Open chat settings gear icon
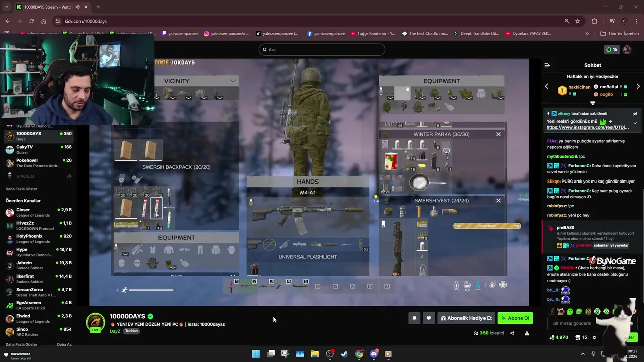Viewport: 644px width, 362px height. click(594, 337)
